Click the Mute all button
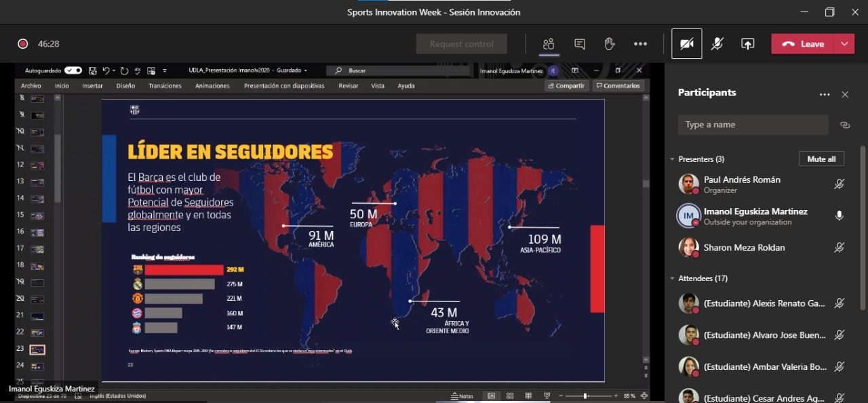This screenshot has width=868, height=403. [x=821, y=159]
